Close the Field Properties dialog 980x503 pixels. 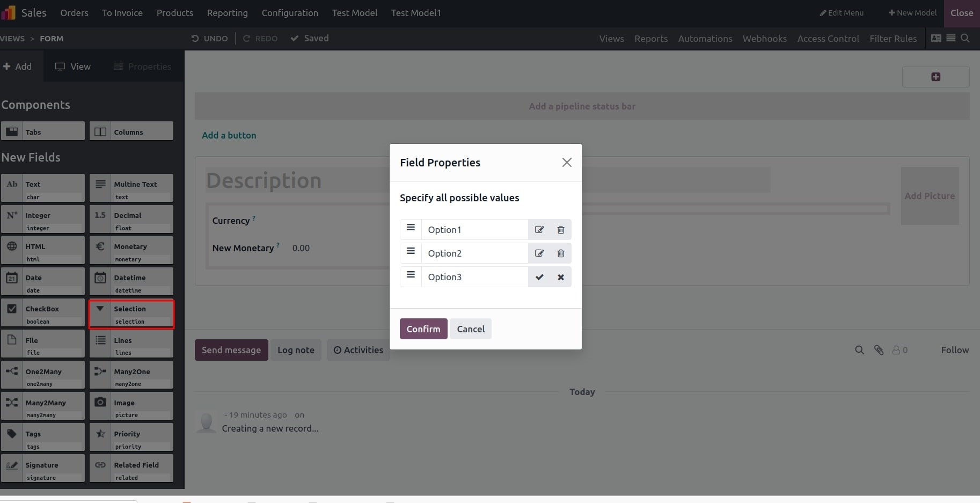[x=567, y=162]
